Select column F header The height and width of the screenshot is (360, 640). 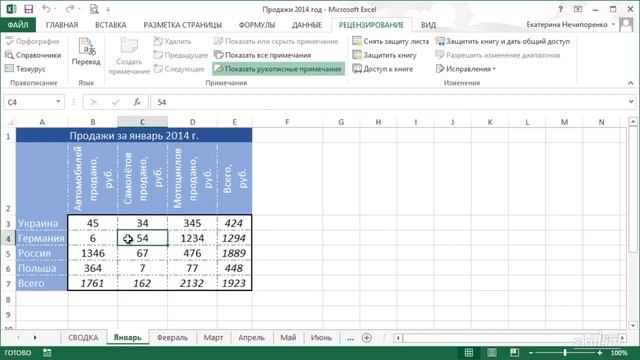tap(287, 122)
